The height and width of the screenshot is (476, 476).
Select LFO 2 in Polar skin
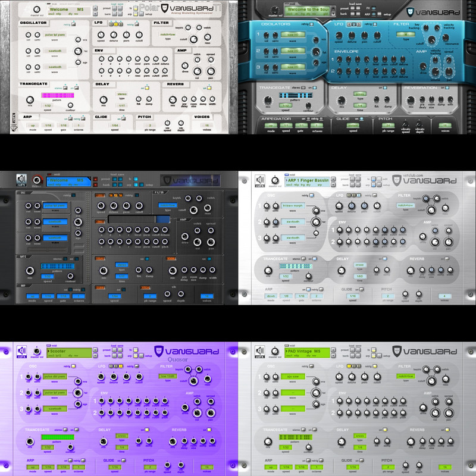click(x=115, y=24)
